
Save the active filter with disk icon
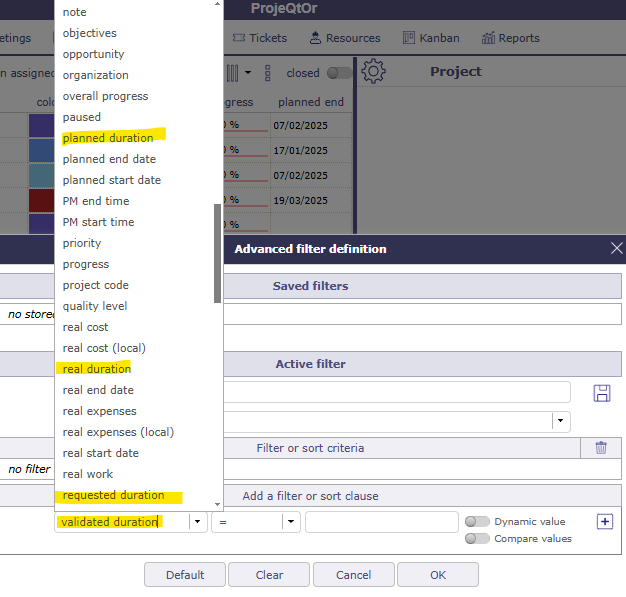coord(602,393)
